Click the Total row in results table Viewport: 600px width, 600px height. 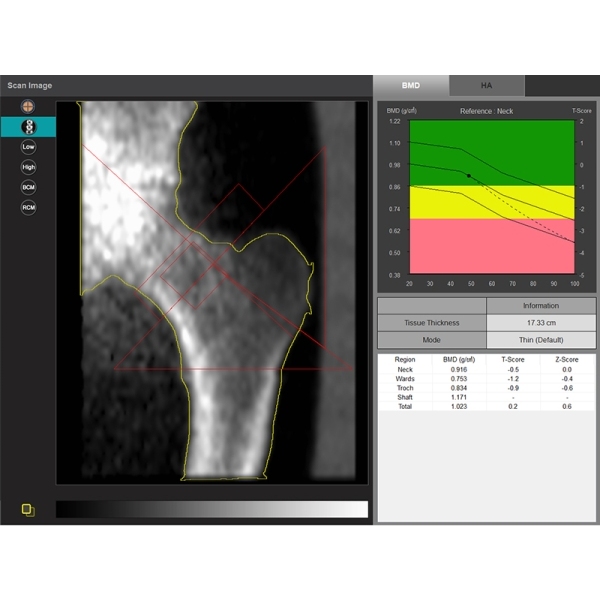486,408
